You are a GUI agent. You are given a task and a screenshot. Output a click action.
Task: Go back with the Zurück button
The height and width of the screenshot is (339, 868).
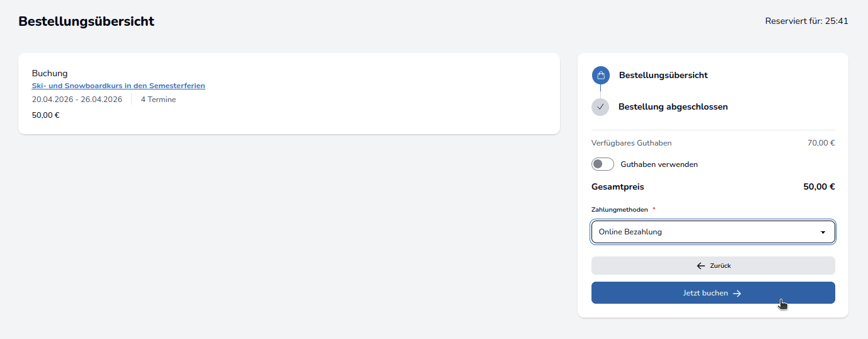click(713, 266)
